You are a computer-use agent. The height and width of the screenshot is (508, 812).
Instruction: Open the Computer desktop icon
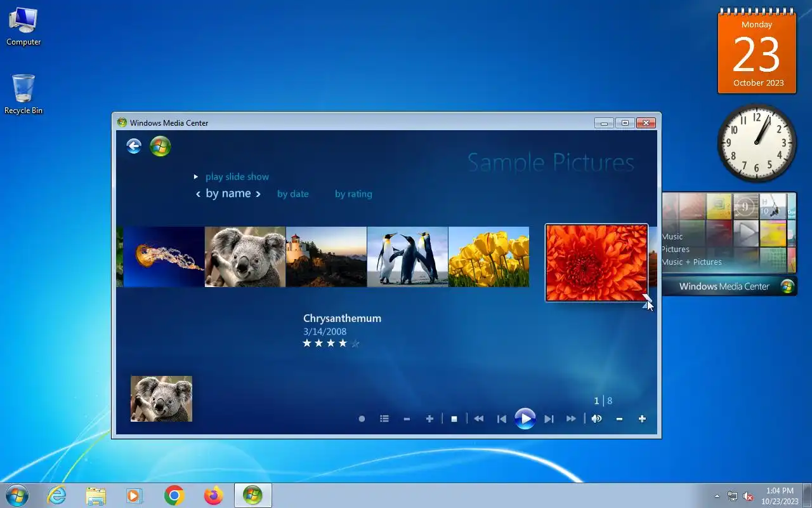pyautogui.click(x=23, y=27)
